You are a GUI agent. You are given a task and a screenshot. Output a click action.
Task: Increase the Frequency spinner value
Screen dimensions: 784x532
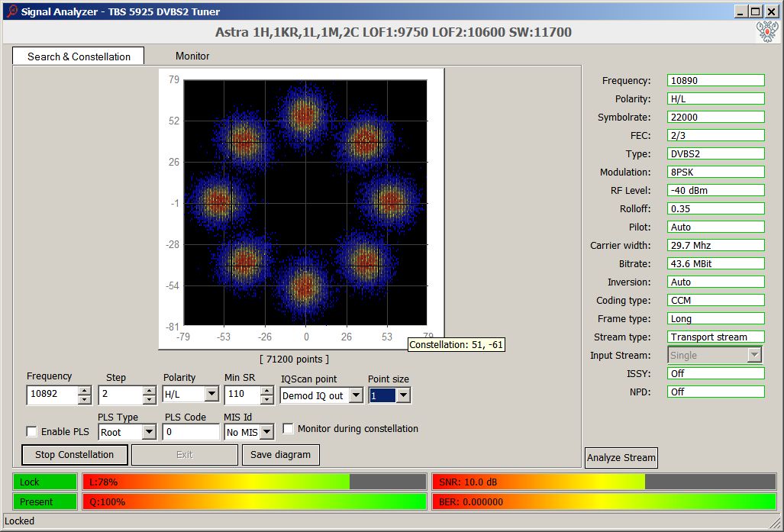[85, 391]
